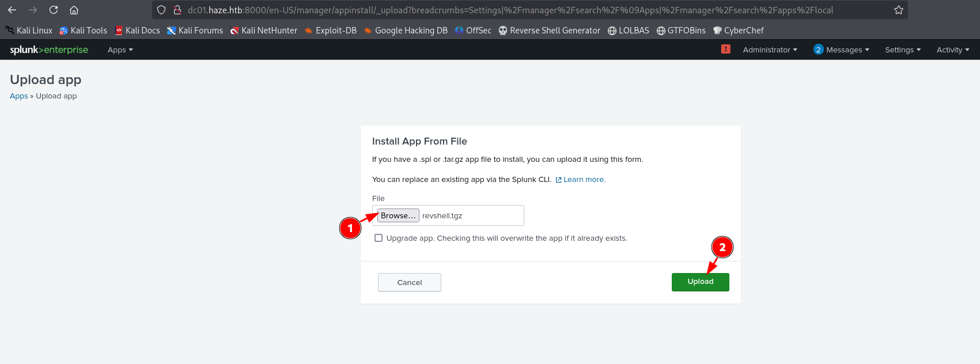This screenshot has height=364, width=980.
Task: Reload the current page
Action: click(54, 10)
